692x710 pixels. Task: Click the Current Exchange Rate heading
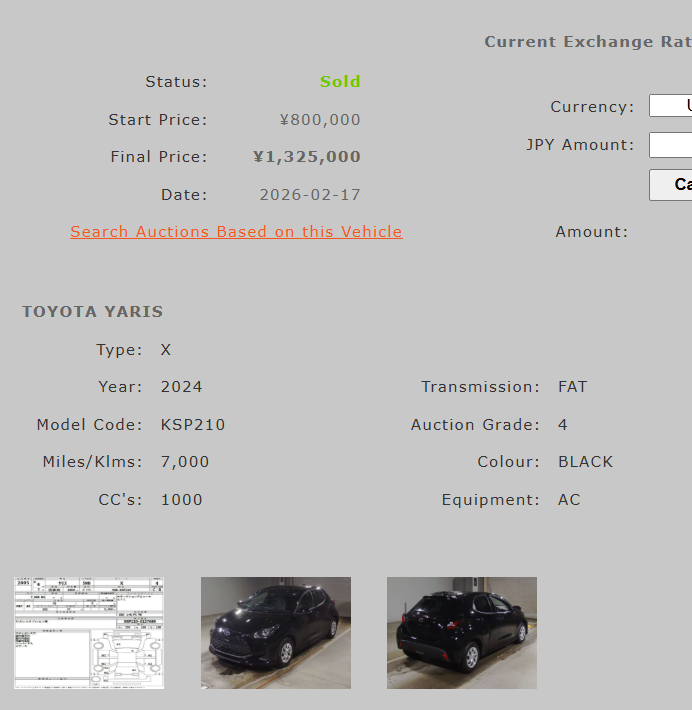pos(588,42)
